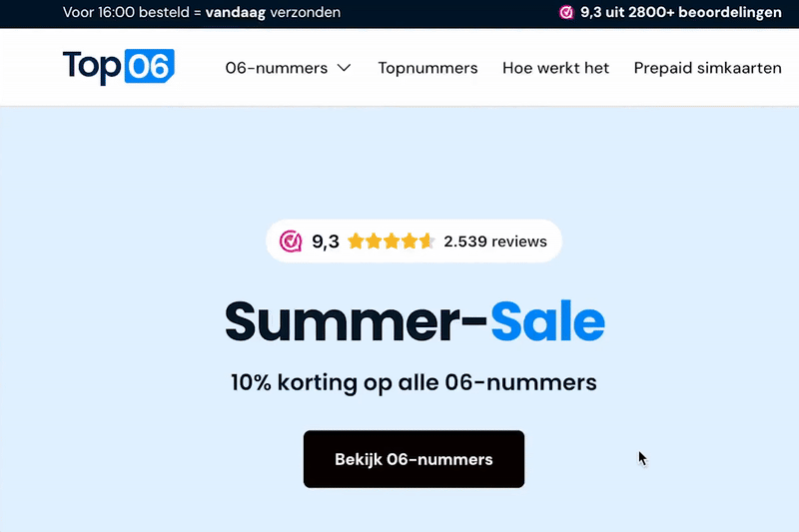This screenshot has width=799, height=532.
Task: Click pink review icon beside 9,3 score
Action: [x=291, y=242]
